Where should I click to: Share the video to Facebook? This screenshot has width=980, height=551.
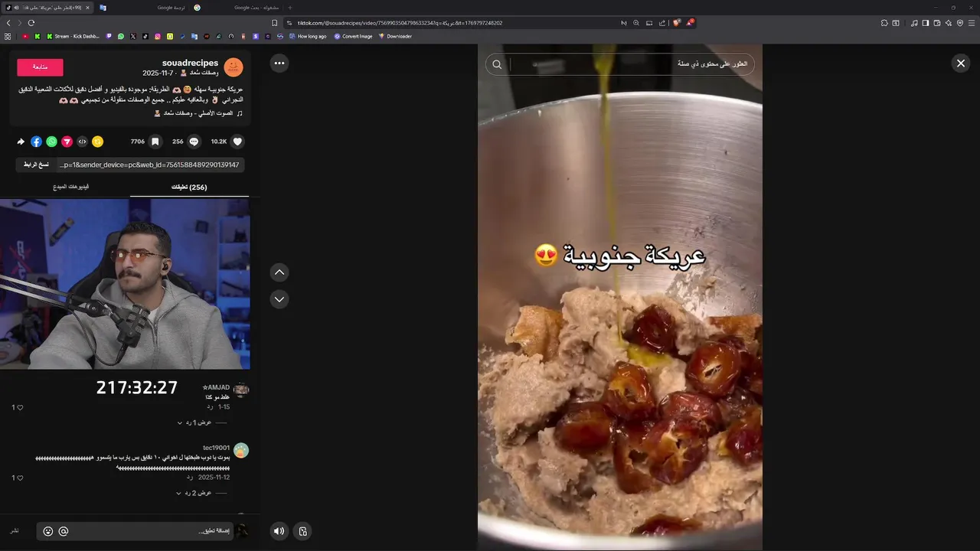coord(36,142)
